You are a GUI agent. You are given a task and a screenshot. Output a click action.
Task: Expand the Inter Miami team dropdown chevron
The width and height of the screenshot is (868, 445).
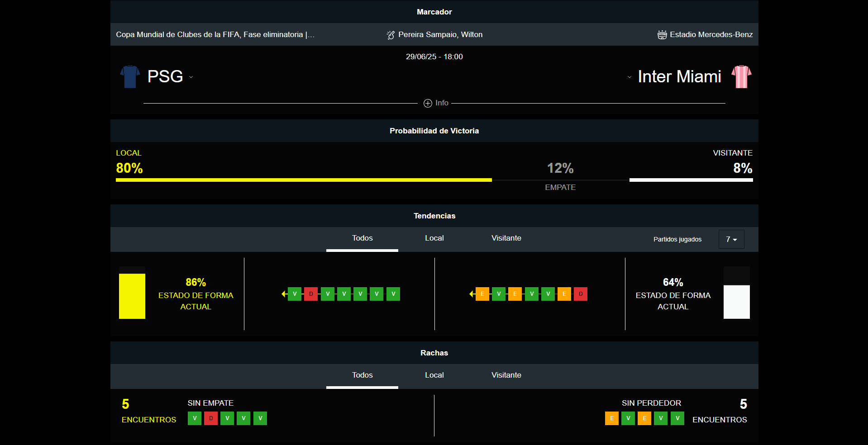pos(629,77)
